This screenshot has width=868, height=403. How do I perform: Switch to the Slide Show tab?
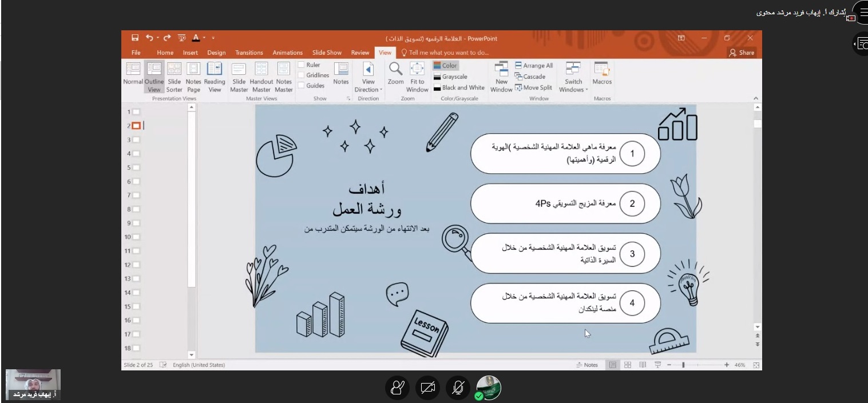[327, 53]
